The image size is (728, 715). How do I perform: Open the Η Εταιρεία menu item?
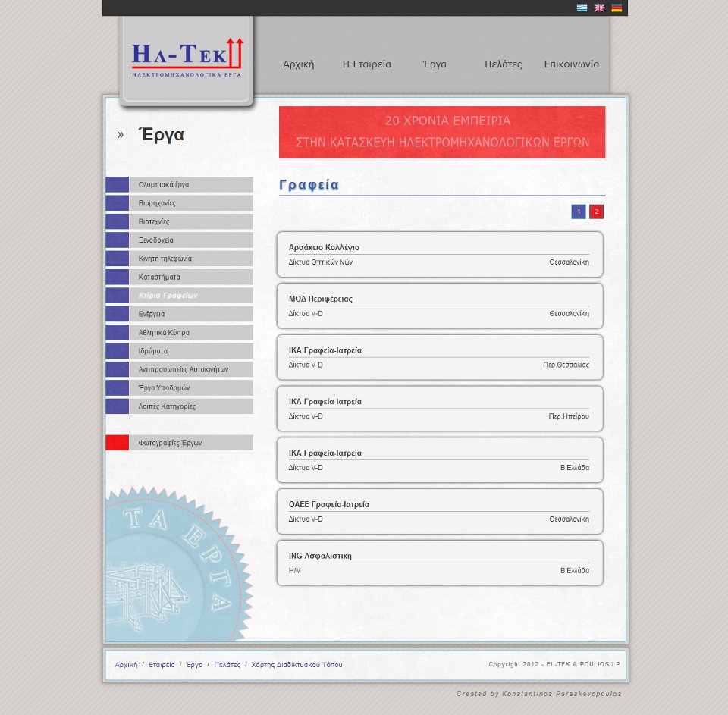point(366,64)
